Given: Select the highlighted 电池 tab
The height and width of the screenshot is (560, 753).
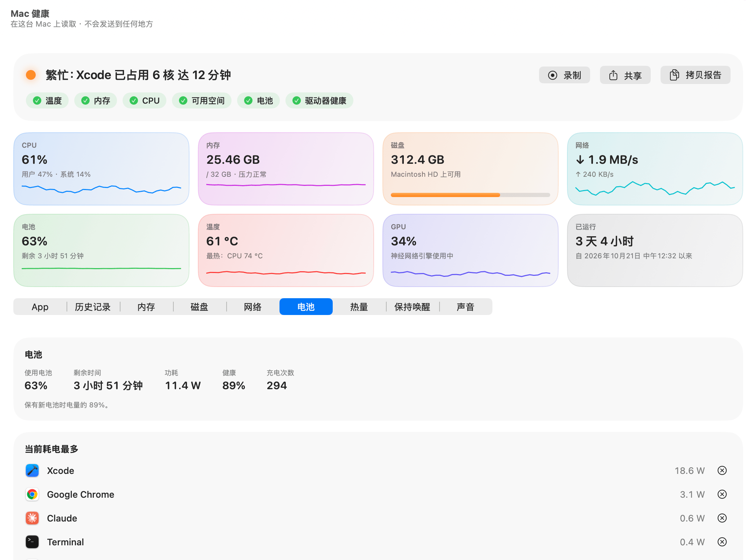Looking at the screenshot, I should click(x=306, y=307).
